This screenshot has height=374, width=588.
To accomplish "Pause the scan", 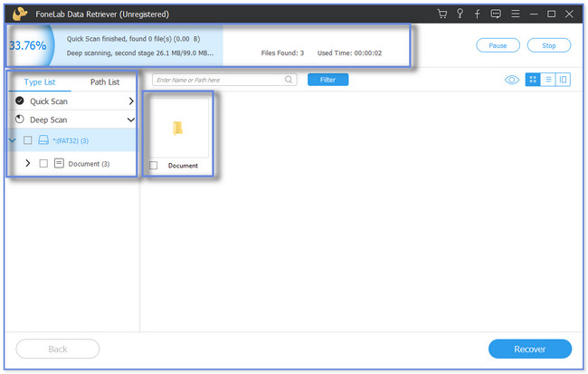I will point(498,45).
